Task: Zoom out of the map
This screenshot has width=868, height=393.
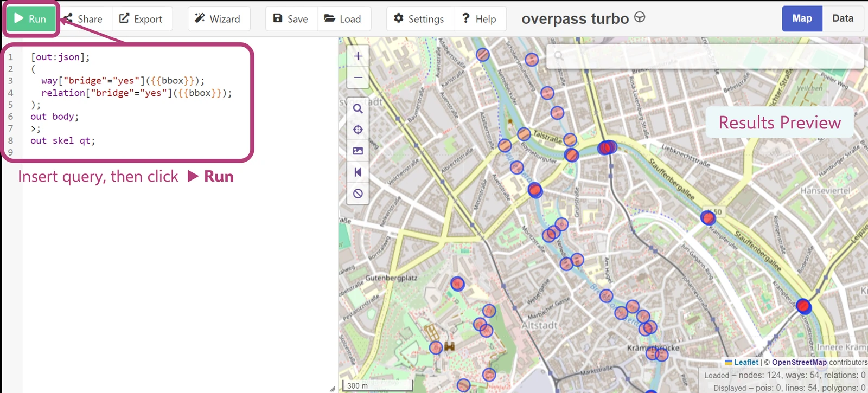Action: (358, 78)
